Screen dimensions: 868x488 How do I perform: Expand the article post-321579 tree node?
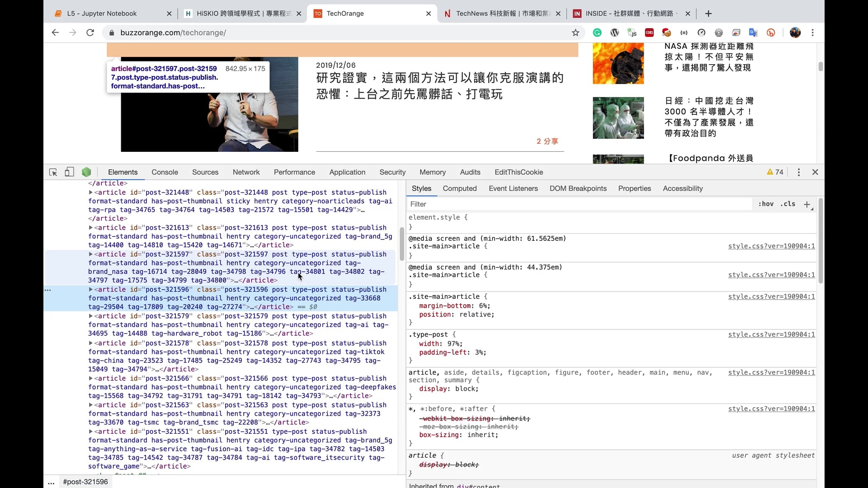point(91,316)
